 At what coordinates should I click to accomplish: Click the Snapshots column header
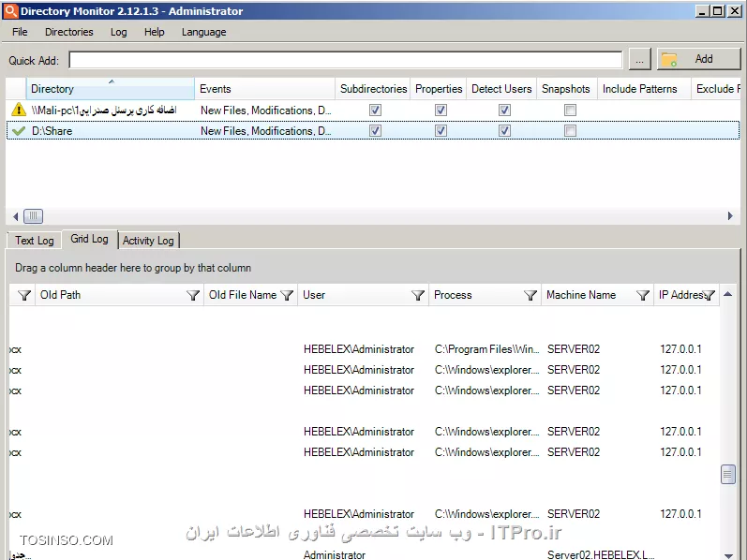coord(567,89)
